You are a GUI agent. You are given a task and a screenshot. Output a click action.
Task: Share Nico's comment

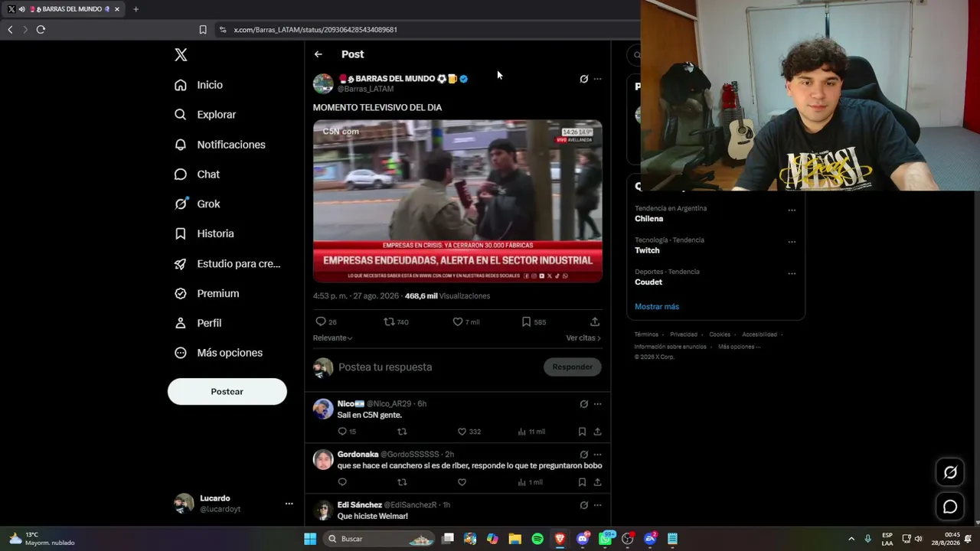(597, 432)
